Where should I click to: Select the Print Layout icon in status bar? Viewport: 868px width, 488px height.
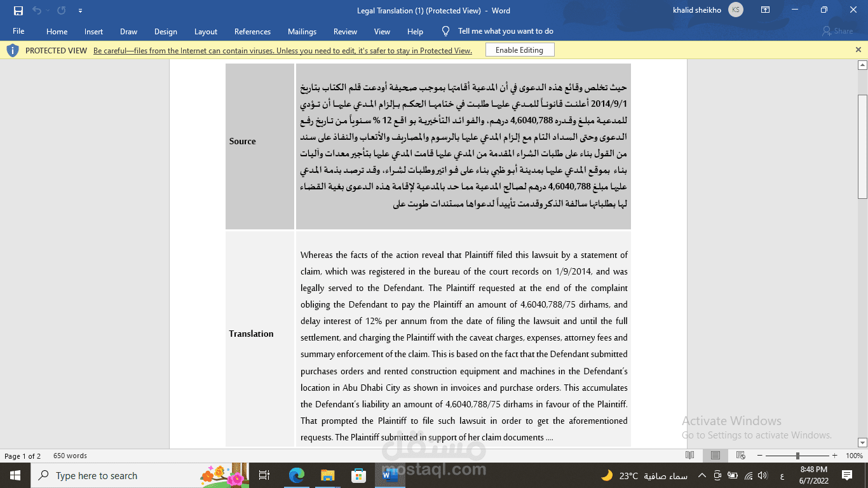(715, 455)
